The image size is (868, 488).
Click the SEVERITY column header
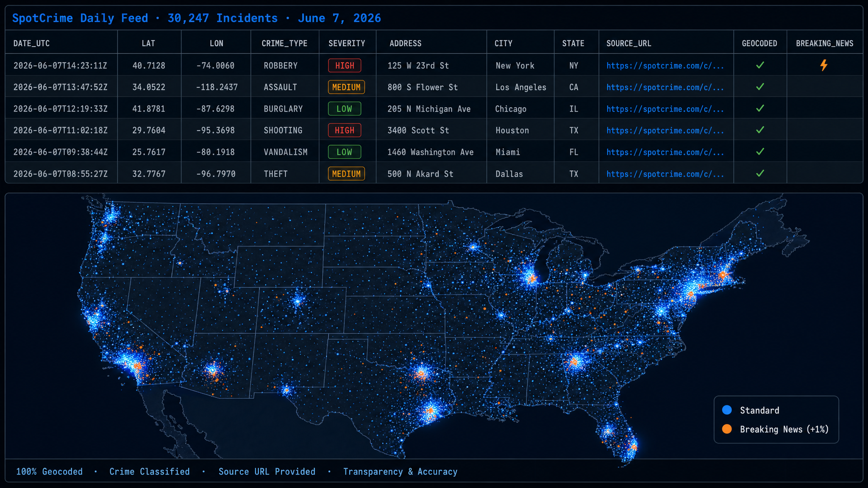point(347,43)
